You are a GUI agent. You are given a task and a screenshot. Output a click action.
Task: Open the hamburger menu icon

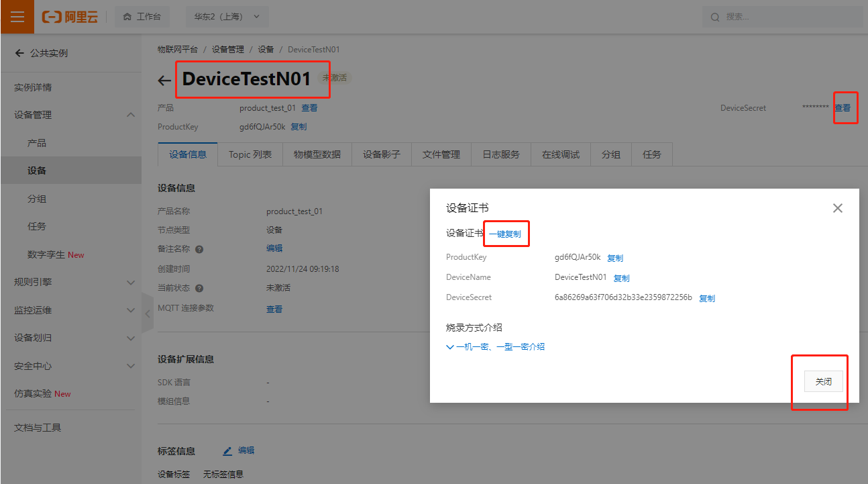[17, 17]
